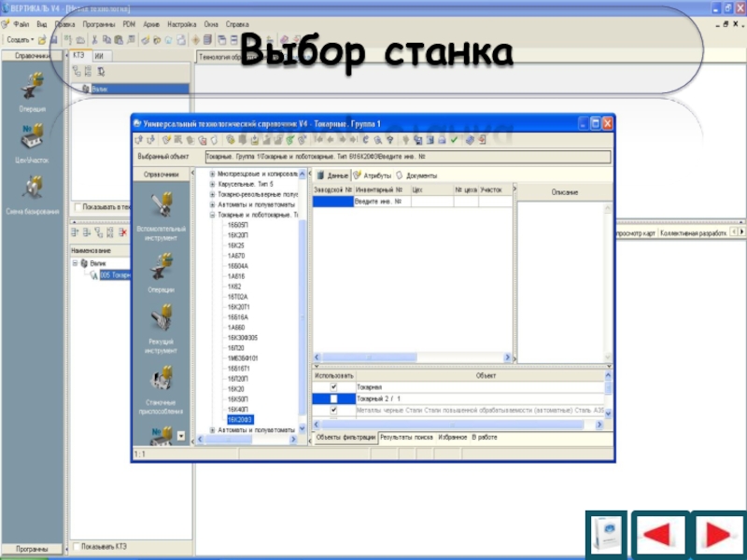This screenshot has height=560, width=747.
Task: Toggle the Показывать КТЭ checkbox
Action: 77,546
